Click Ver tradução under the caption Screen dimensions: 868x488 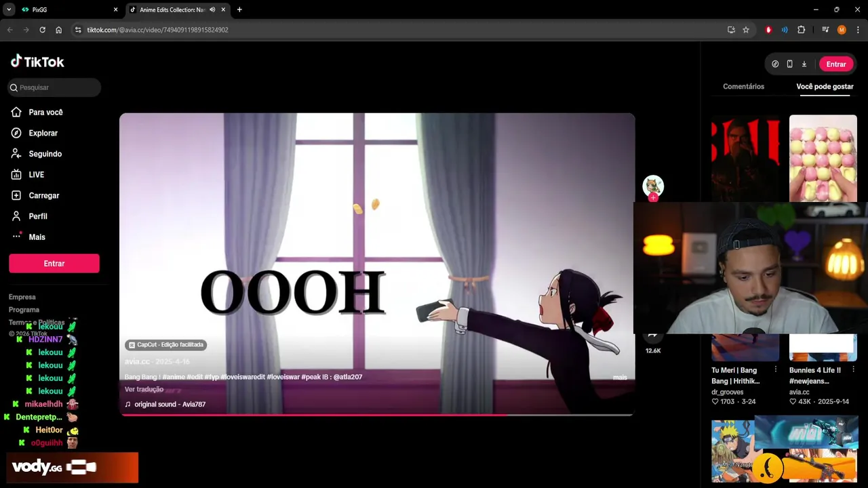point(144,390)
